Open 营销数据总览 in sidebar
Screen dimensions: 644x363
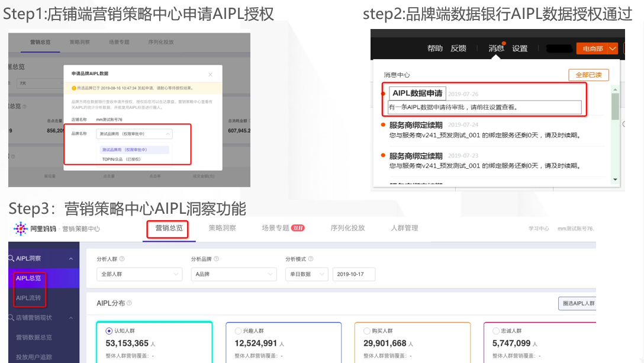[x=34, y=338]
